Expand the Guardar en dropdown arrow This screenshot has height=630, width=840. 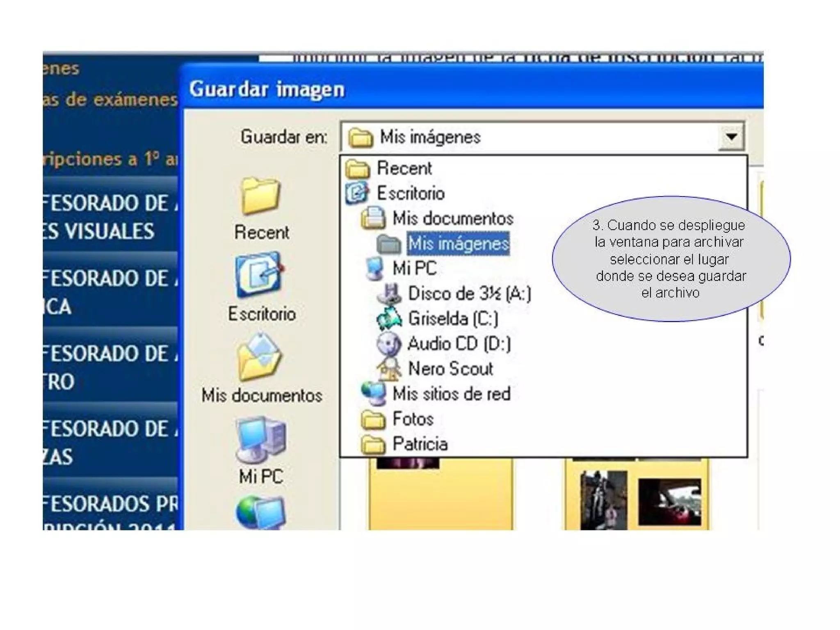coord(731,137)
